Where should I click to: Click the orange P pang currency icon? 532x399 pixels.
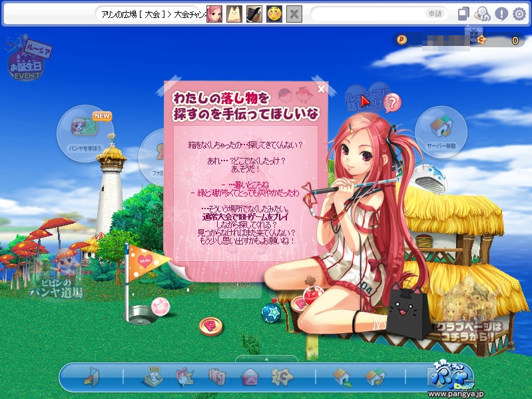click(x=401, y=40)
